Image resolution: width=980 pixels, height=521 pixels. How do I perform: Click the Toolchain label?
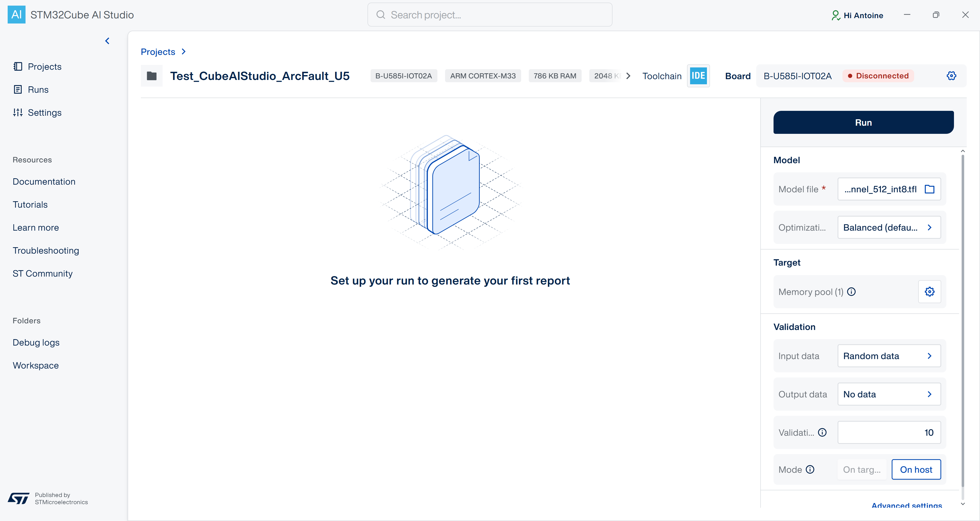661,76
